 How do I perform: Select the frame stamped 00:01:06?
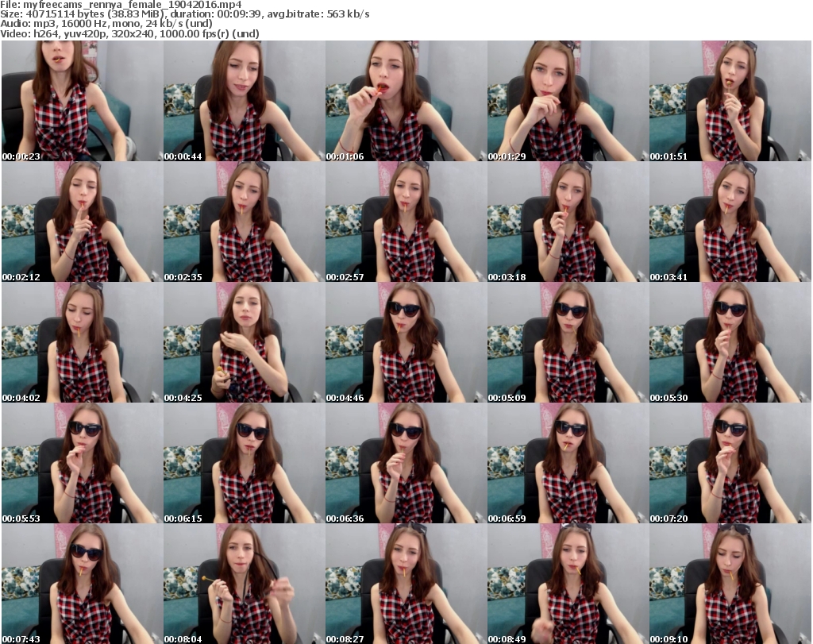[x=406, y=101]
